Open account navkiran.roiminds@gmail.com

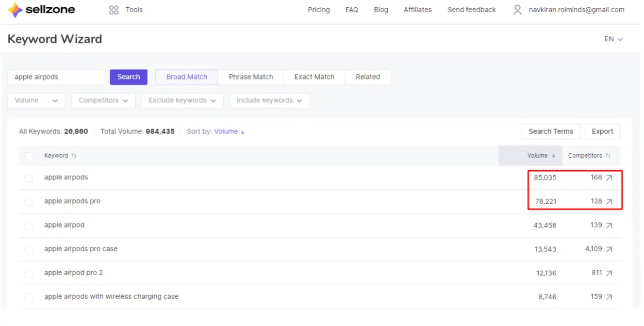(577, 10)
